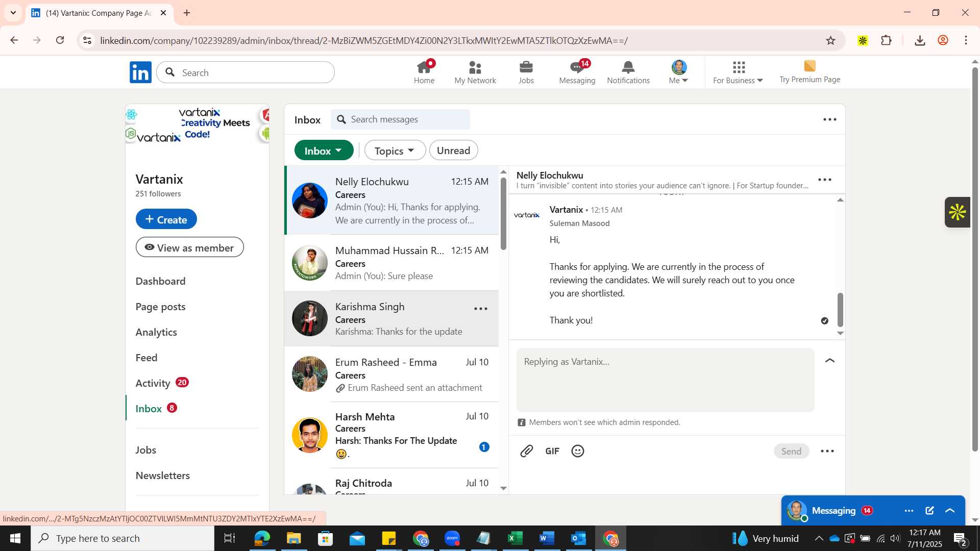Open Erum Rasheed - Emma conversation

[392, 374]
